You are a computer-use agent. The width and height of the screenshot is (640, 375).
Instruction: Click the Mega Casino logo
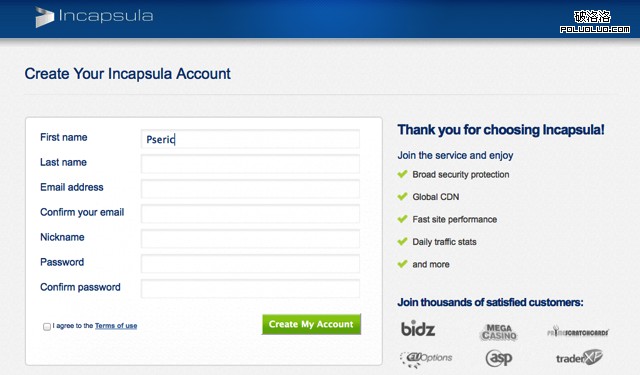pyautogui.click(x=498, y=332)
